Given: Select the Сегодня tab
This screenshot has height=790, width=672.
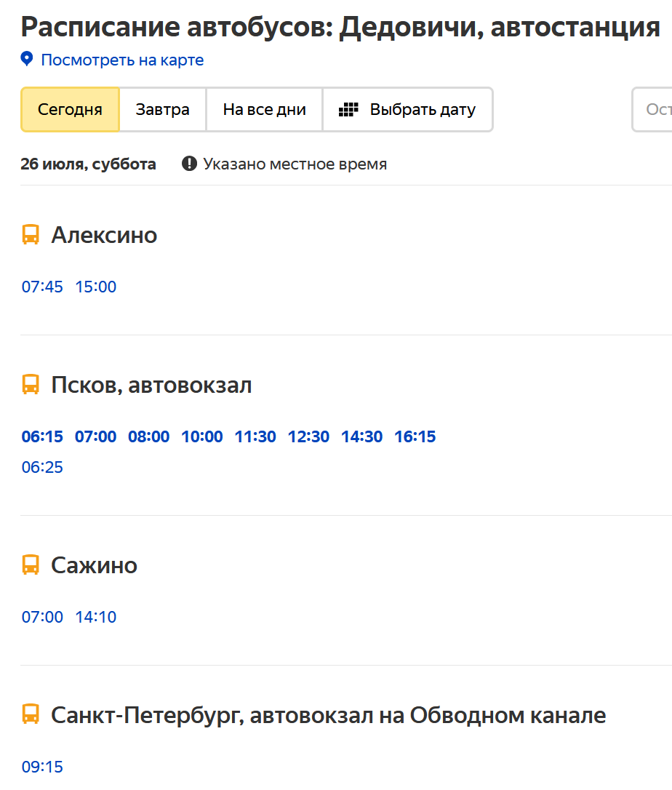Looking at the screenshot, I should pyautogui.click(x=70, y=110).
